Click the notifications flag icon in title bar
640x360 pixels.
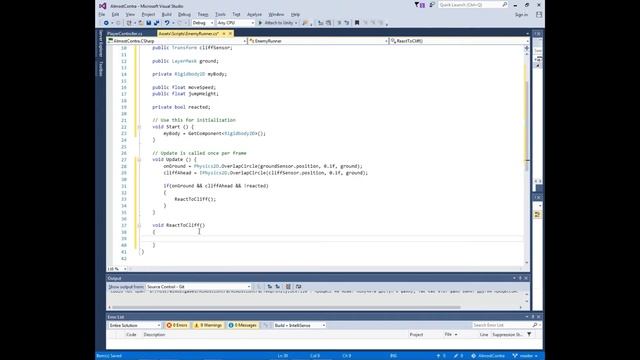[x=419, y=5]
